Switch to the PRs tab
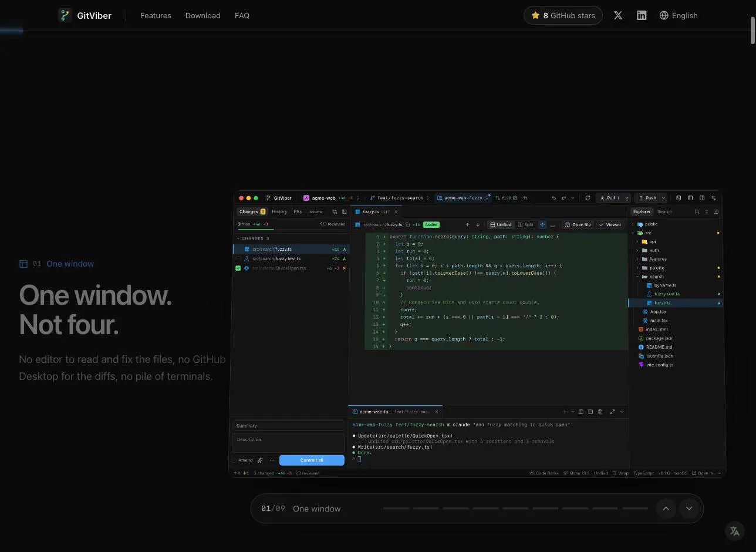 click(x=298, y=212)
